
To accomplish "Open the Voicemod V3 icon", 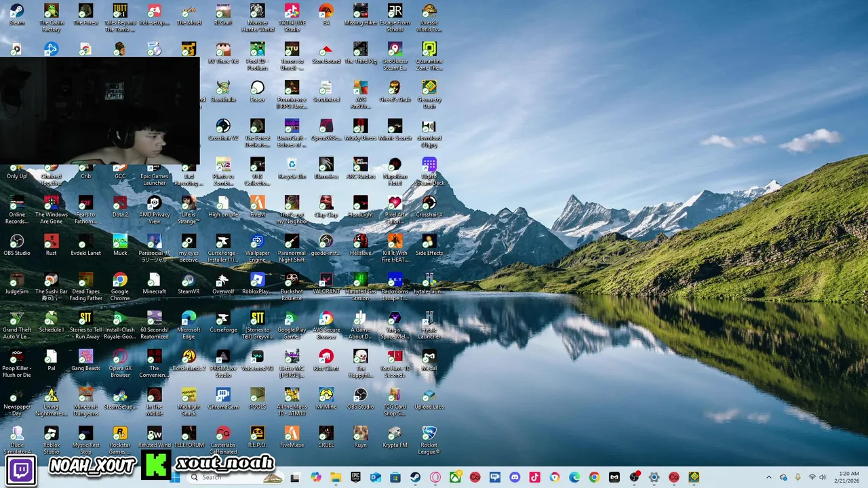I will click(x=258, y=361).
